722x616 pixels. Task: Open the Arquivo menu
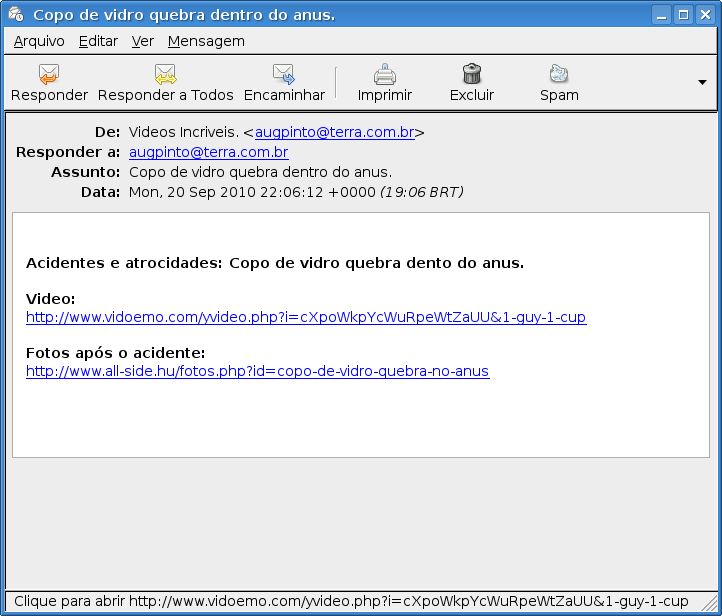(x=39, y=41)
